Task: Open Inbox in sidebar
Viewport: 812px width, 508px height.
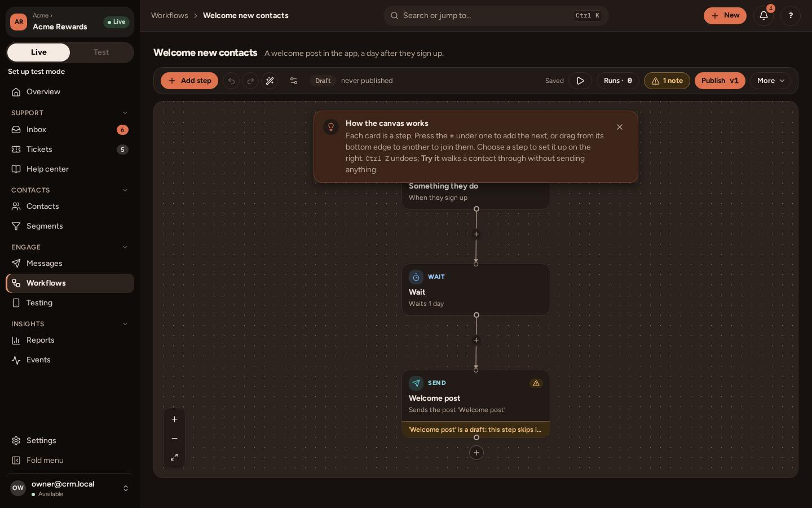Action: point(70,130)
